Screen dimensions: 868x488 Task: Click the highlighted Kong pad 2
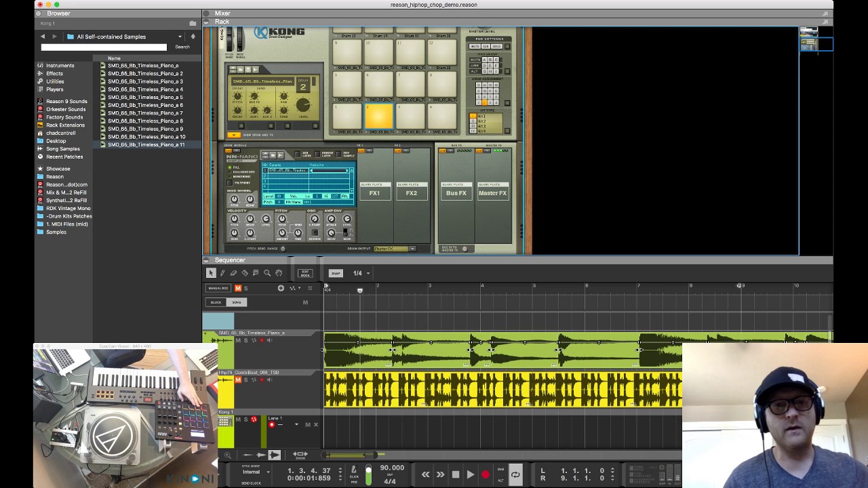(x=378, y=116)
